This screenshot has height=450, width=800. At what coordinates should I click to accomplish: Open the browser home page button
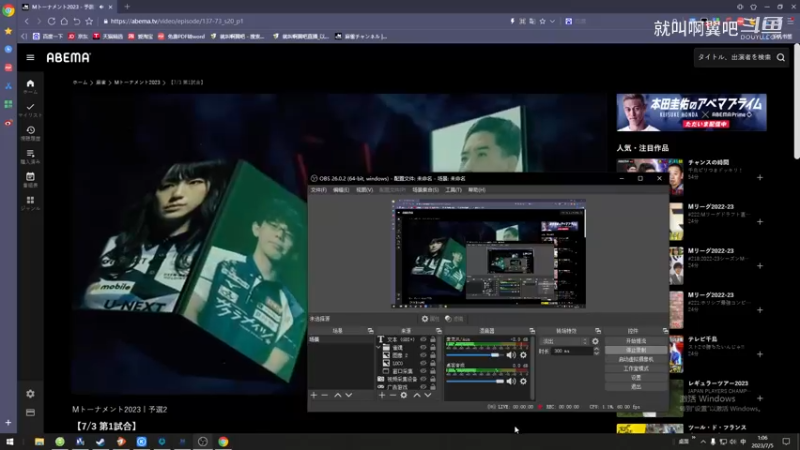[x=64, y=21]
